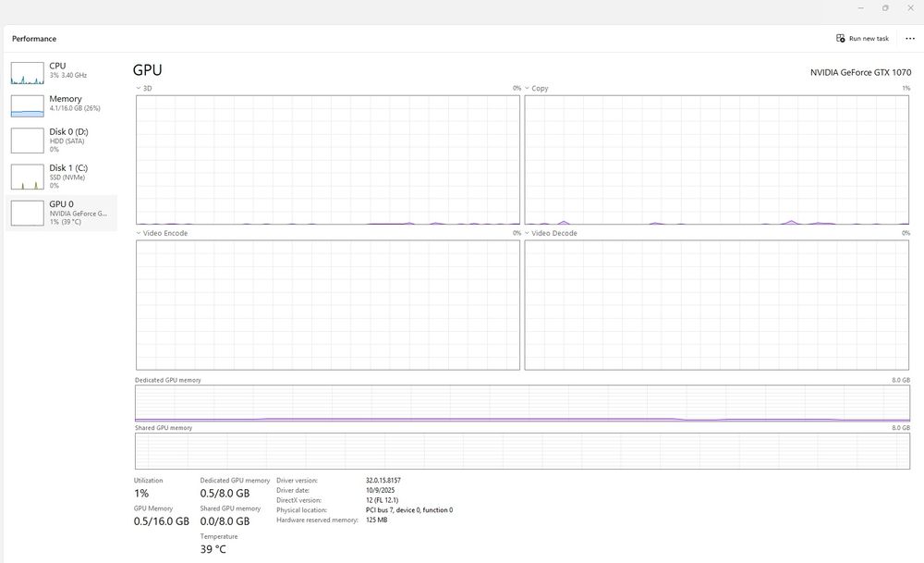Click PCI bus 7 physical location value
This screenshot has height=563, width=924.
click(409, 510)
